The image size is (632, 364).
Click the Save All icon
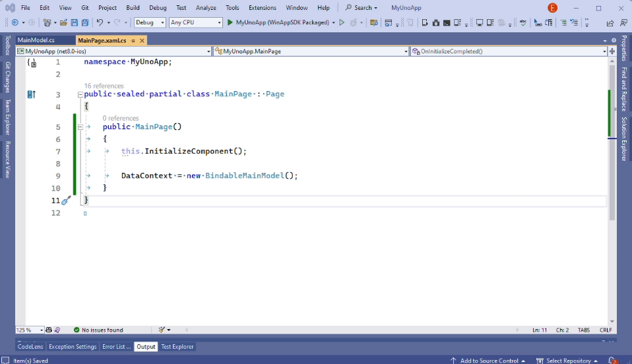click(85, 22)
